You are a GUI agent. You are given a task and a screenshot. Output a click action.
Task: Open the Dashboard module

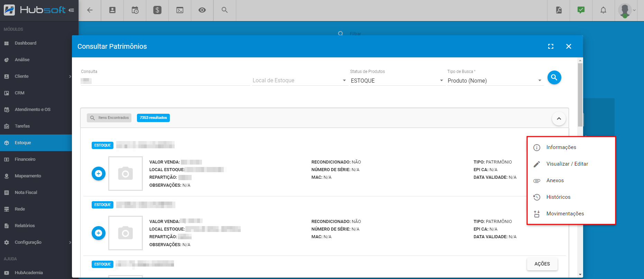click(36, 43)
